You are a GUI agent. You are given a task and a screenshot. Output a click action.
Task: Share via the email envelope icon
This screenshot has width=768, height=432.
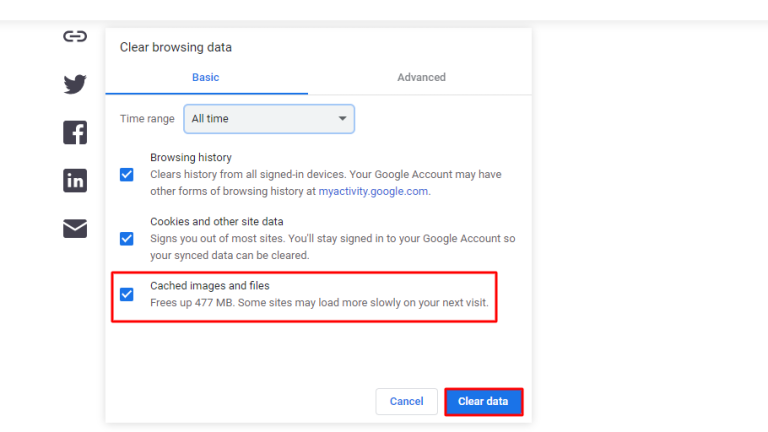75,228
